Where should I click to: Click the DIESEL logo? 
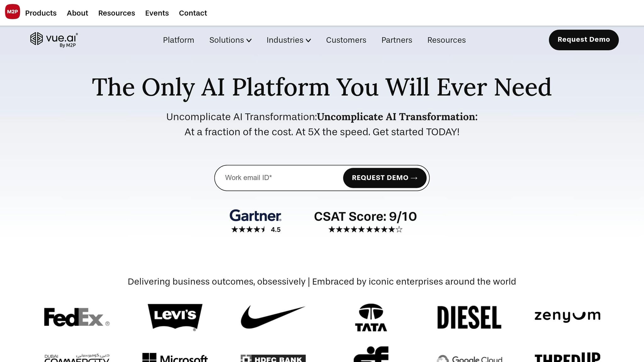pos(469,317)
